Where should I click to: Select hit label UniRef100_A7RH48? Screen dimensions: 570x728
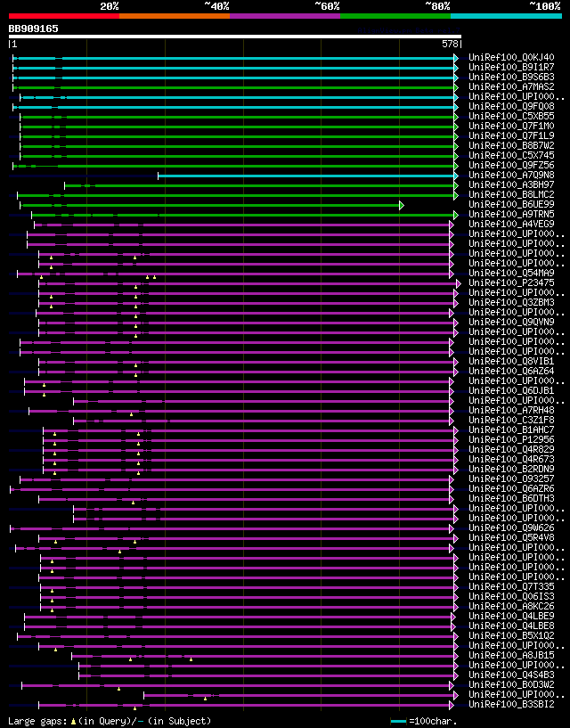[x=511, y=411]
